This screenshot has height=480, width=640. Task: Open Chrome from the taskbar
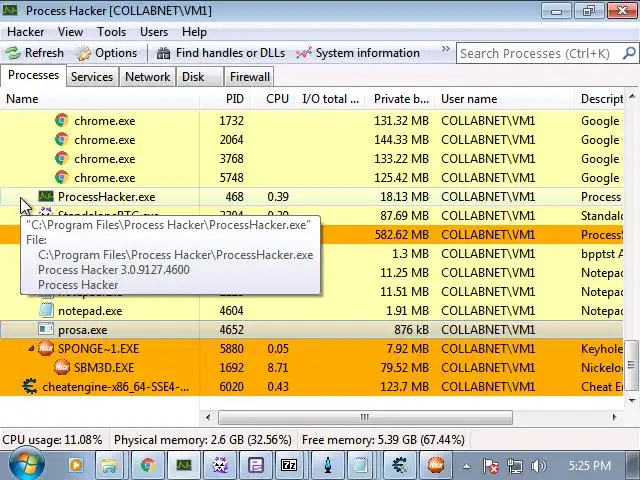point(148,465)
